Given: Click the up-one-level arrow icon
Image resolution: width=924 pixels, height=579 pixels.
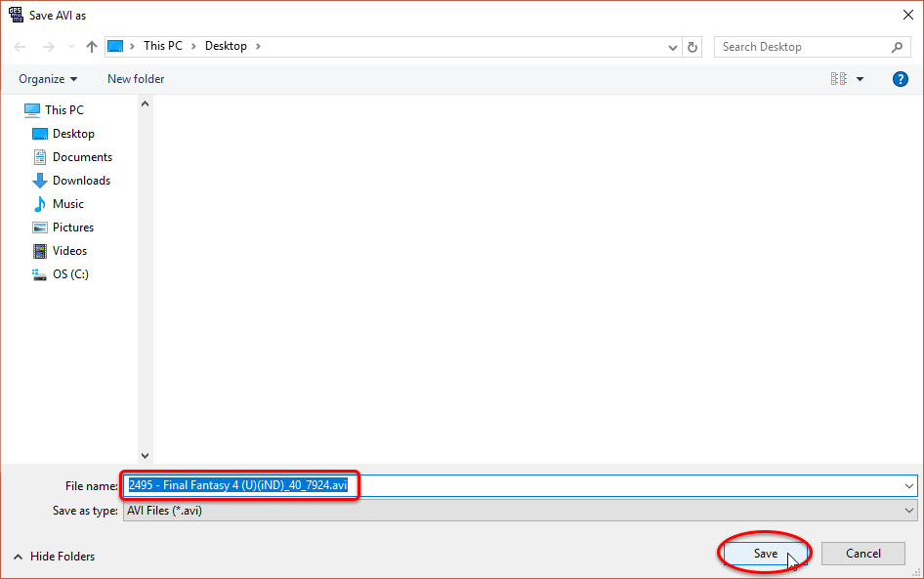Looking at the screenshot, I should (92, 47).
